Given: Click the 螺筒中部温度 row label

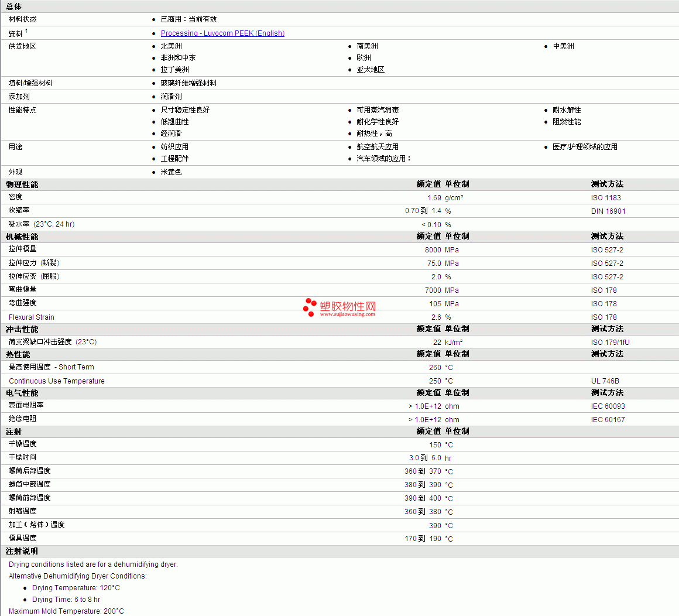Looking at the screenshot, I should pyautogui.click(x=29, y=484).
